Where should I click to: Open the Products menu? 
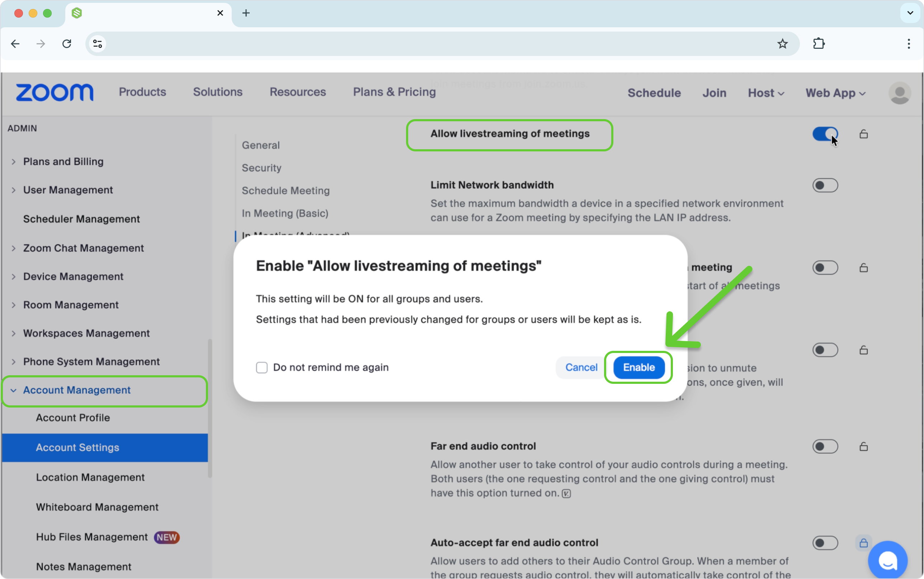[142, 92]
